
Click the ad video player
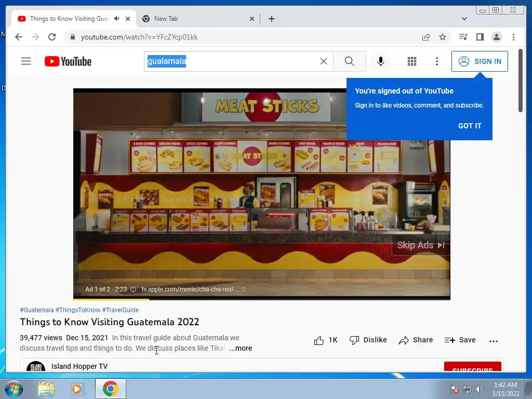click(x=262, y=193)
